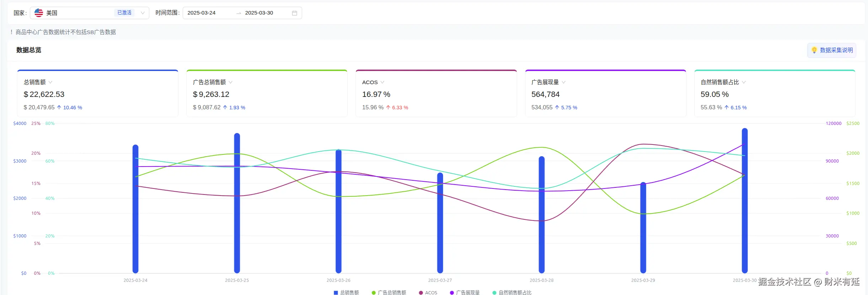Viewport: 868px width, 295px height.
Task: Click the red up arrow next to 6.33 %
Action: click(x=388, y=107)
